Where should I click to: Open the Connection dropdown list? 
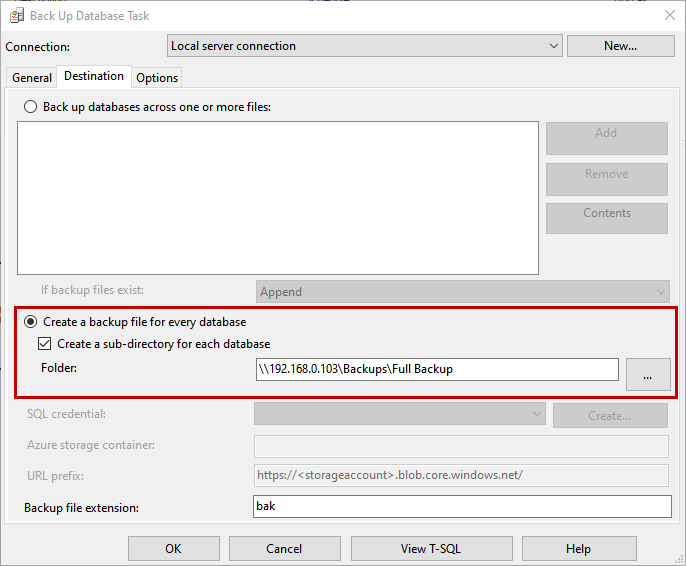click(364, 46)
